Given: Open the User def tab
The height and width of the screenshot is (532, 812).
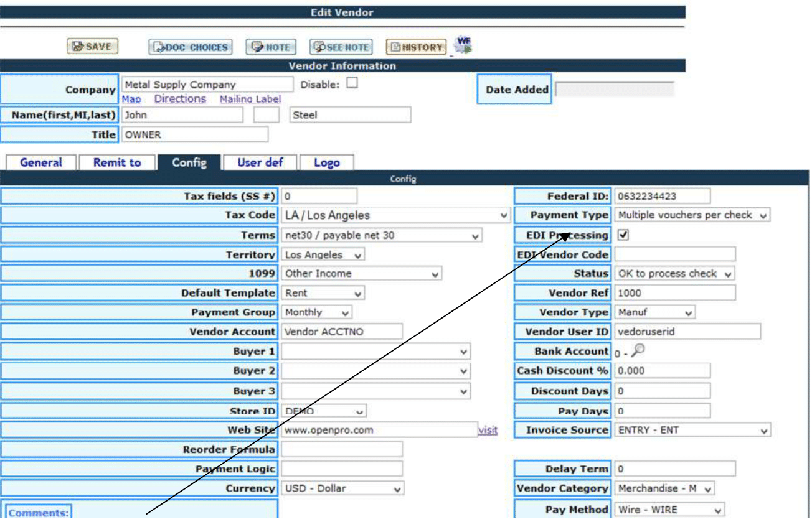Looking at the screenshot, I should click(260, 163).
